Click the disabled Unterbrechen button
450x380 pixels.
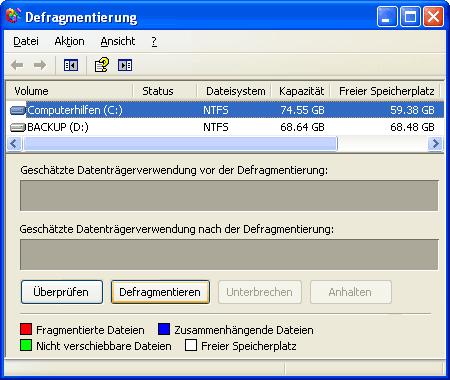(260, 292)
